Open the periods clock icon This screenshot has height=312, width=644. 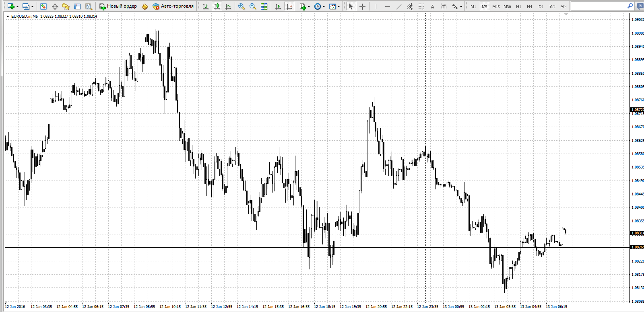tap(318, 6)
